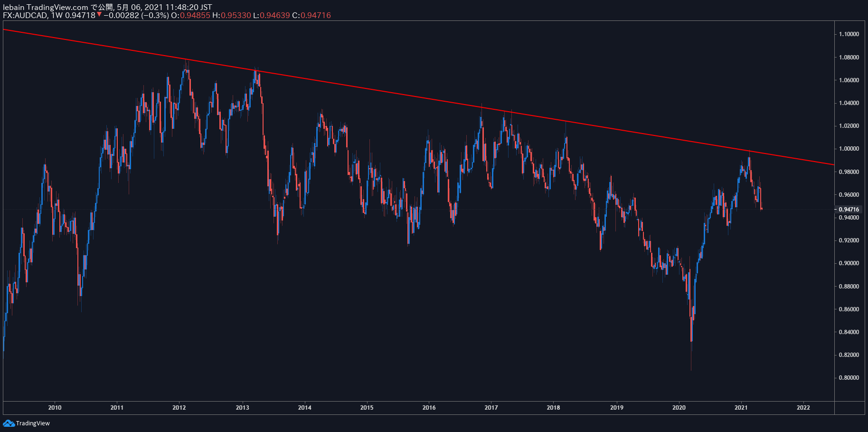The width and height of the screenshot is (868, 432).
Task: Click the TradingView wordmark text
Action: point(33,423)
